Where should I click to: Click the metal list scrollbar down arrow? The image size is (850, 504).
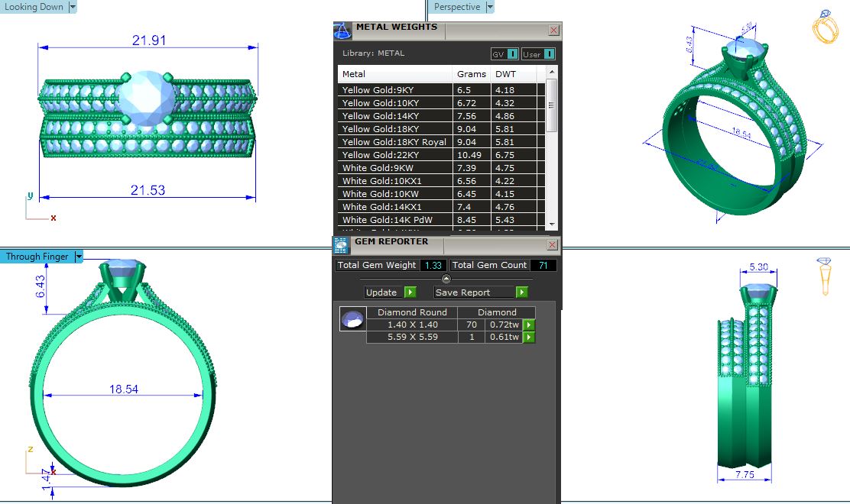coord(552,224)
